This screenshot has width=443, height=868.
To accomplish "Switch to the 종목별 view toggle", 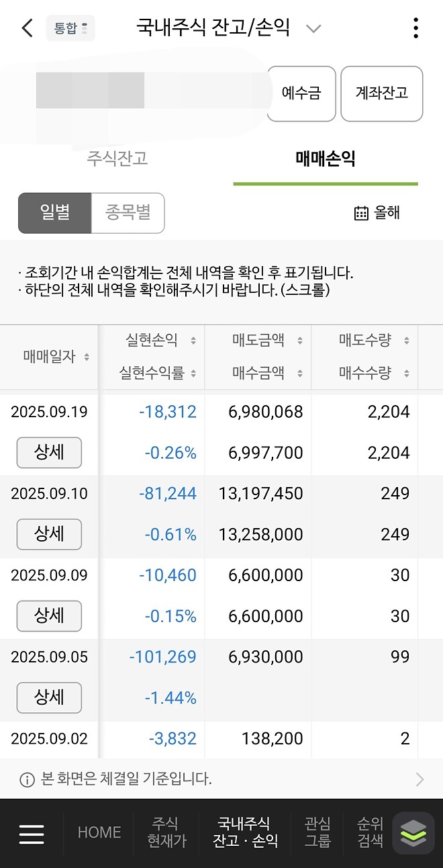I will click(x=128, y=212).
